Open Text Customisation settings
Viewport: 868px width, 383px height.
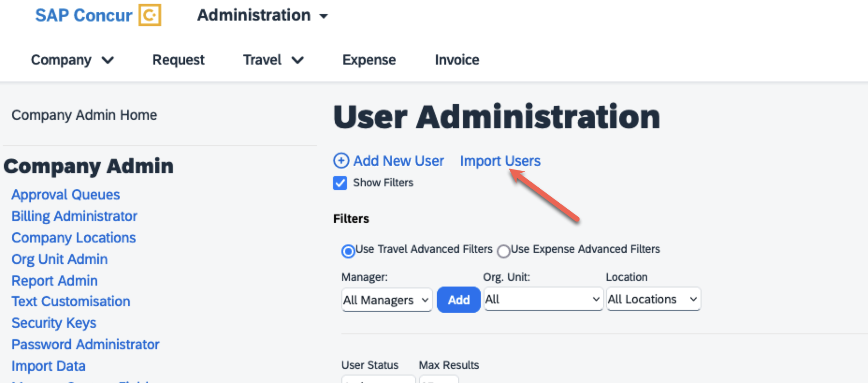pos(71,302)
